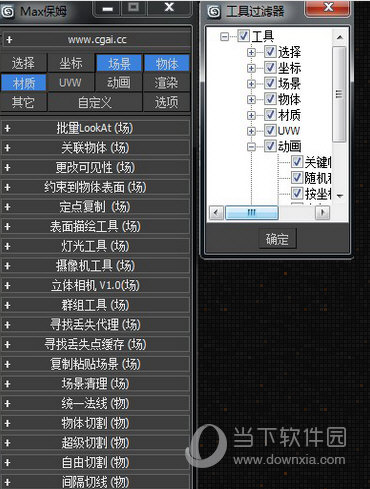
Task: Collapse the 工具 root tree node
Action: [x=225, y=36]
